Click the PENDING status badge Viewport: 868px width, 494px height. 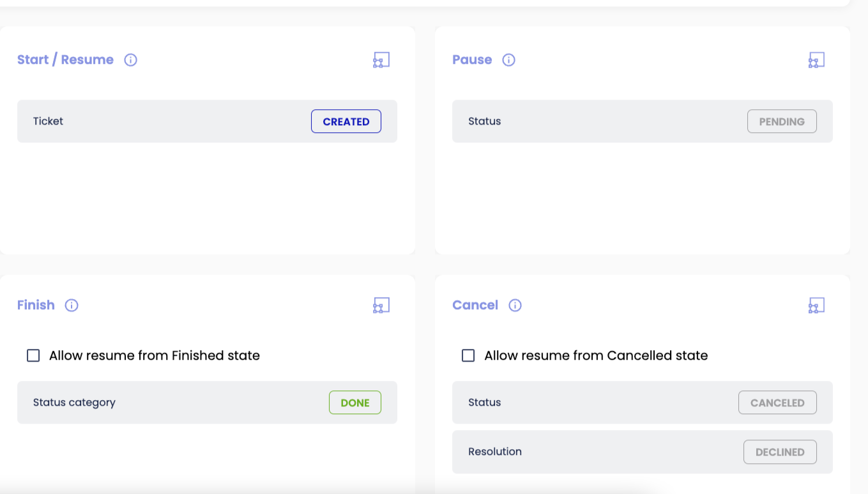pyautogui.click(x=782, y=121)
